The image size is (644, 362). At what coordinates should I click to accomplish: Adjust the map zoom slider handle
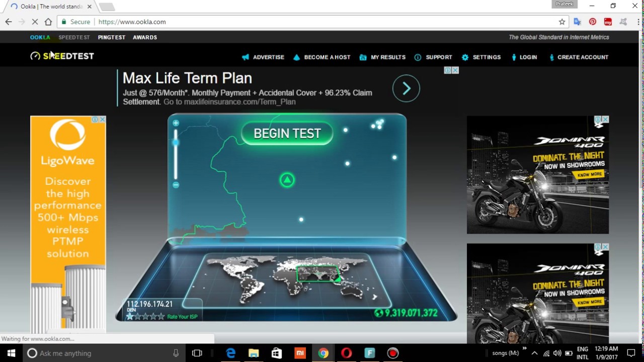tap(176, 143)
